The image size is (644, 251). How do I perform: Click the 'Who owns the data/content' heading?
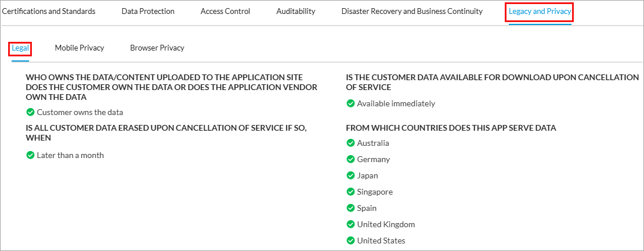click(171, 87)
